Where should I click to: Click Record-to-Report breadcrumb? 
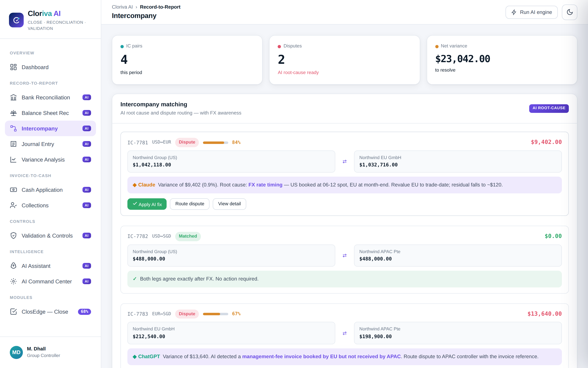coord(160,7)
